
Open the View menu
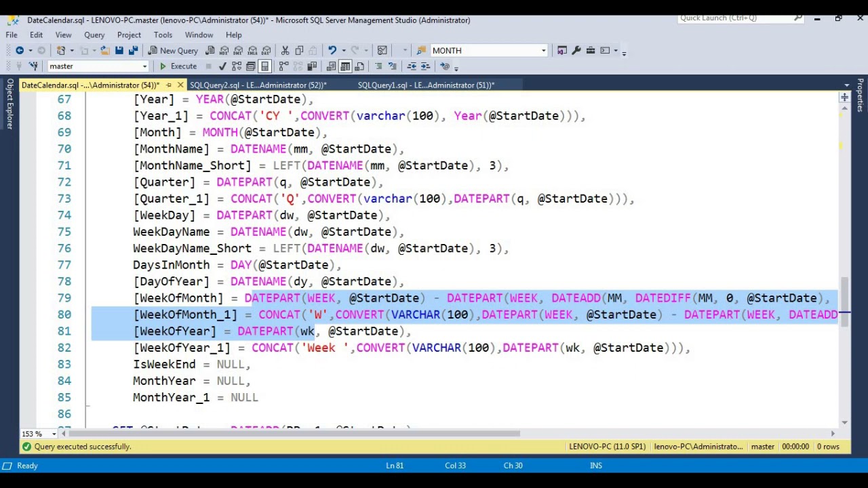click(63, 35)
